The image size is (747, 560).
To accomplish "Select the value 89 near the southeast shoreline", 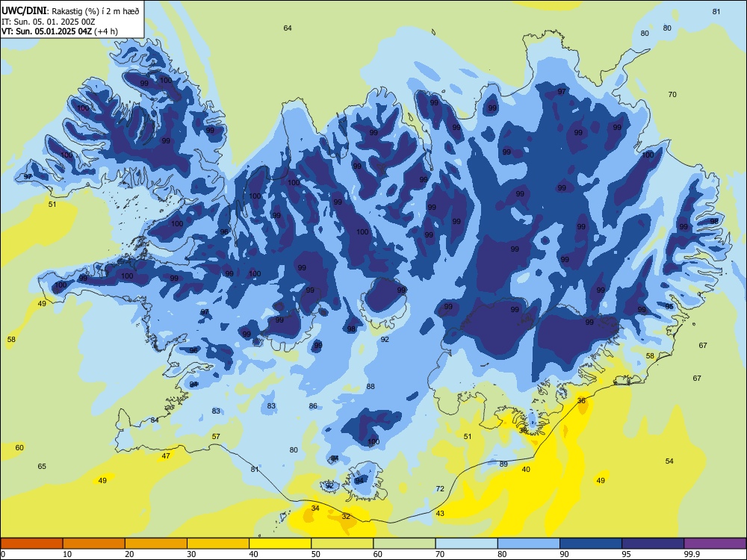I will coord(503,464).
